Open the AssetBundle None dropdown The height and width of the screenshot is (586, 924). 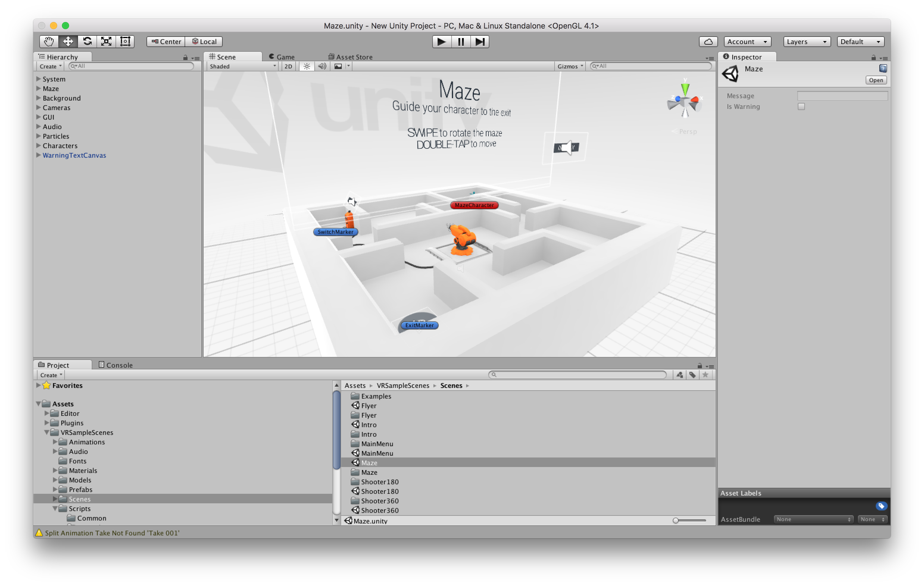pos(813,519)
